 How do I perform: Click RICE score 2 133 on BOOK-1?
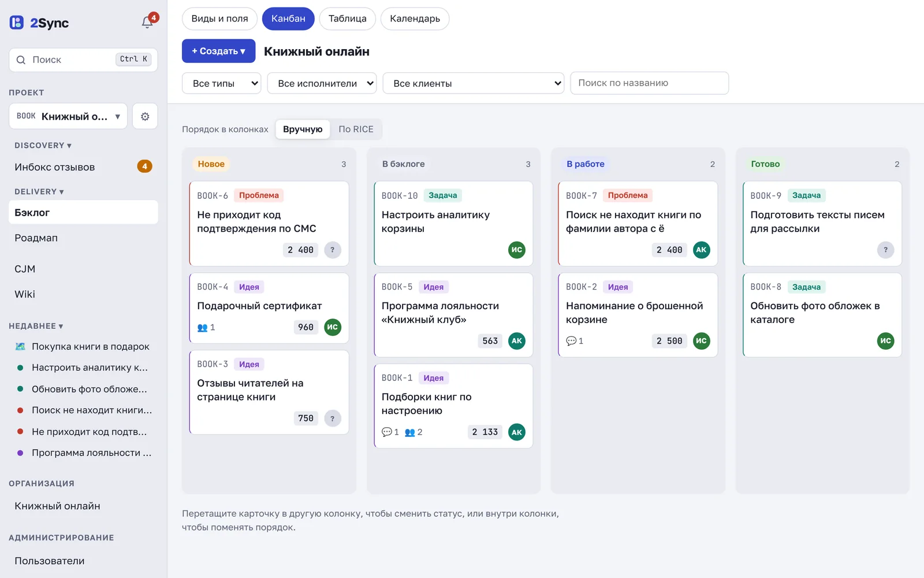(485, 432)
